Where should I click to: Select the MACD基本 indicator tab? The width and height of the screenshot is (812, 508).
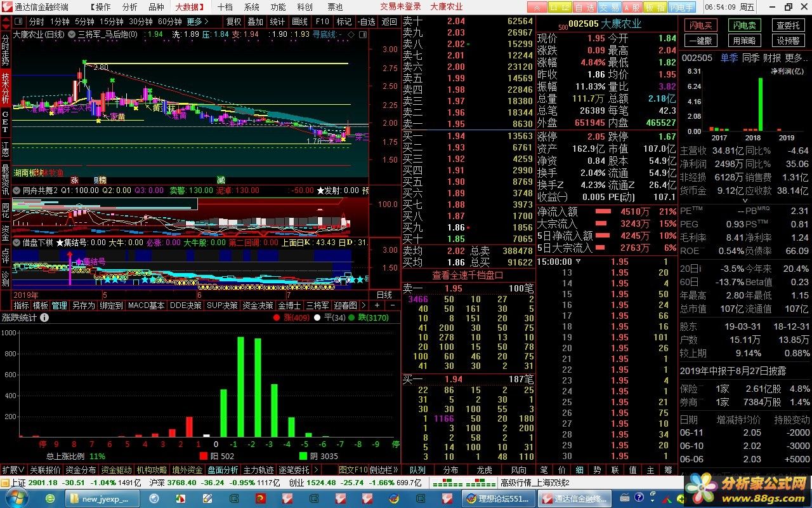146,305
